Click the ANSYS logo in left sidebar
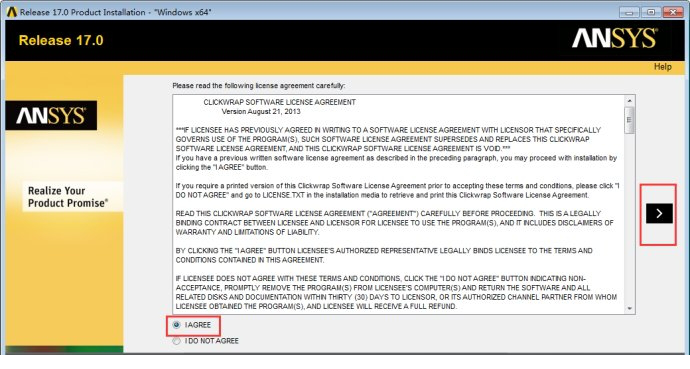Screen dimensions: 690x369 click(x=51, y=116)
